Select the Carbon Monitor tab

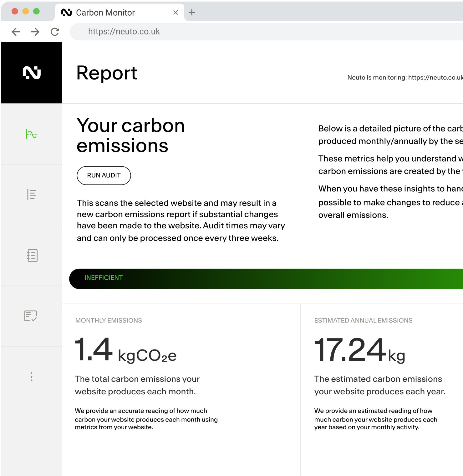coord(120,13)
